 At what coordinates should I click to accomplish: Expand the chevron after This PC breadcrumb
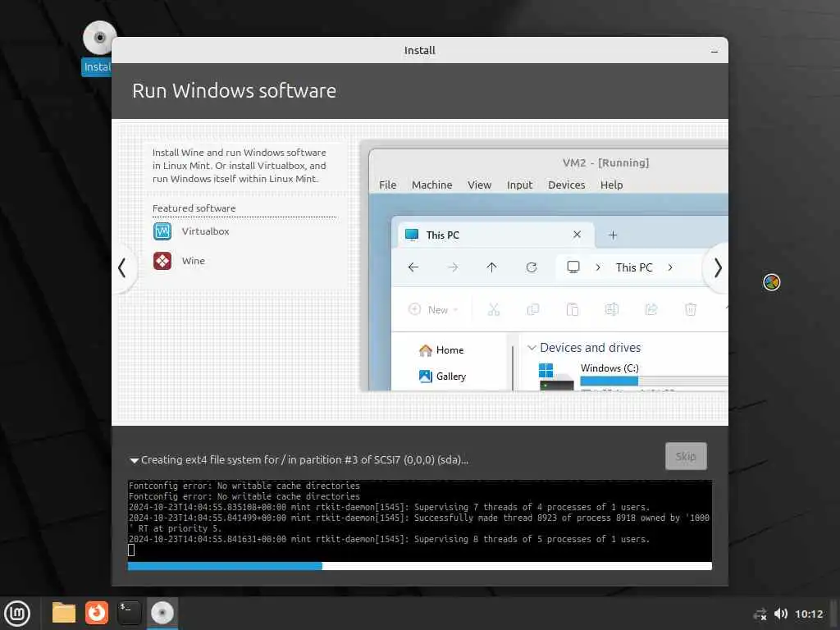(x=669, y=267)
